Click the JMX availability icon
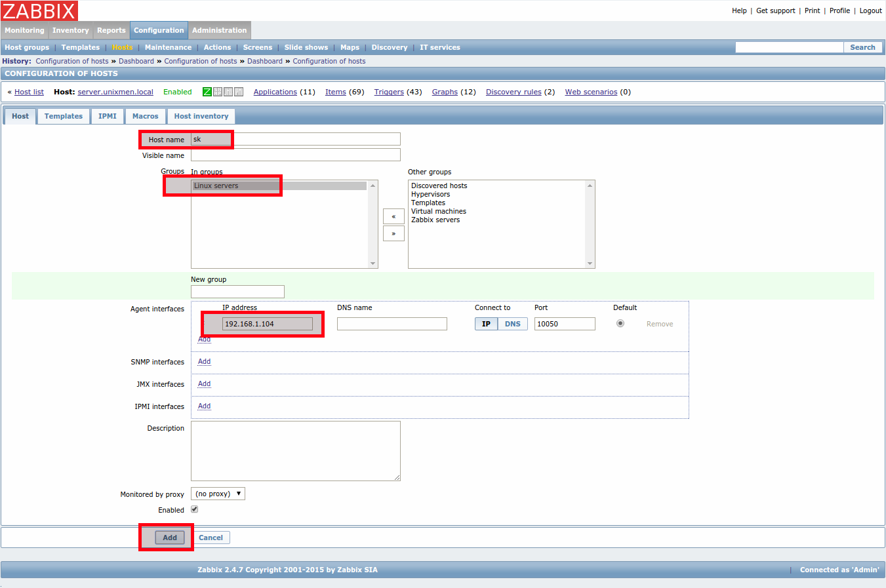 click(x=228, y=92)
